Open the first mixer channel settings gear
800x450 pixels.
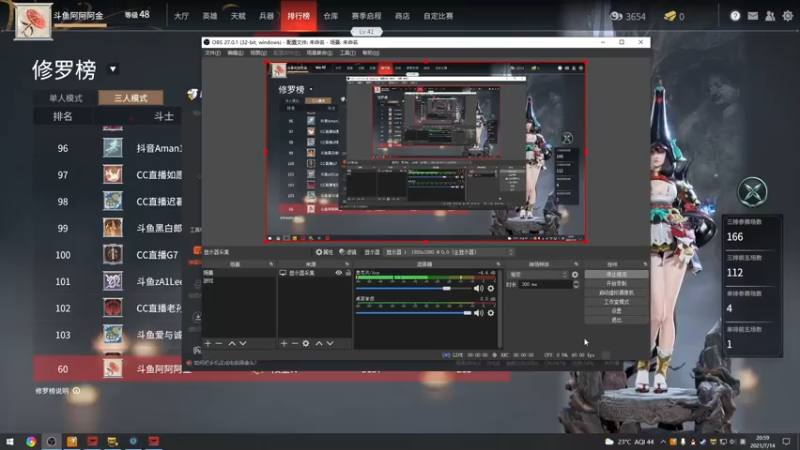pyautogui.click(x=490, y=288)
